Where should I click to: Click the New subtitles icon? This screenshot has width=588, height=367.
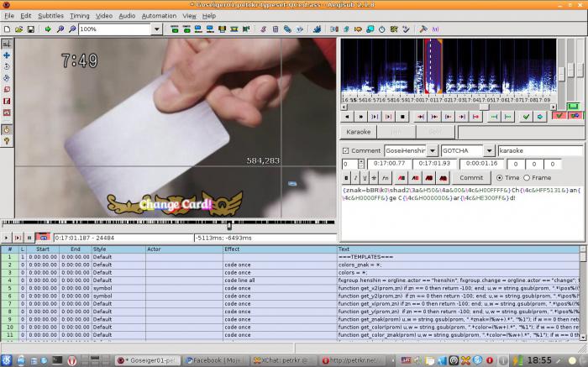tap(7, 29)
